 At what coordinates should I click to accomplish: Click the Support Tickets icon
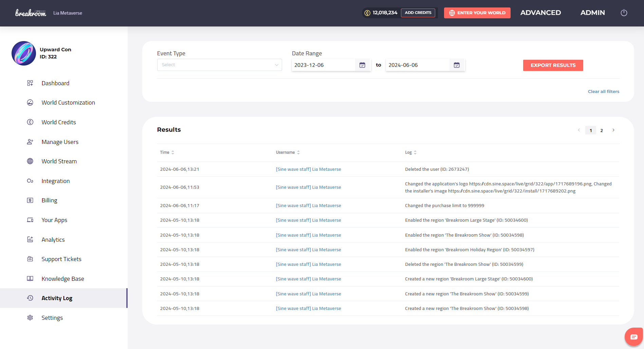click(x=30, y=259)
